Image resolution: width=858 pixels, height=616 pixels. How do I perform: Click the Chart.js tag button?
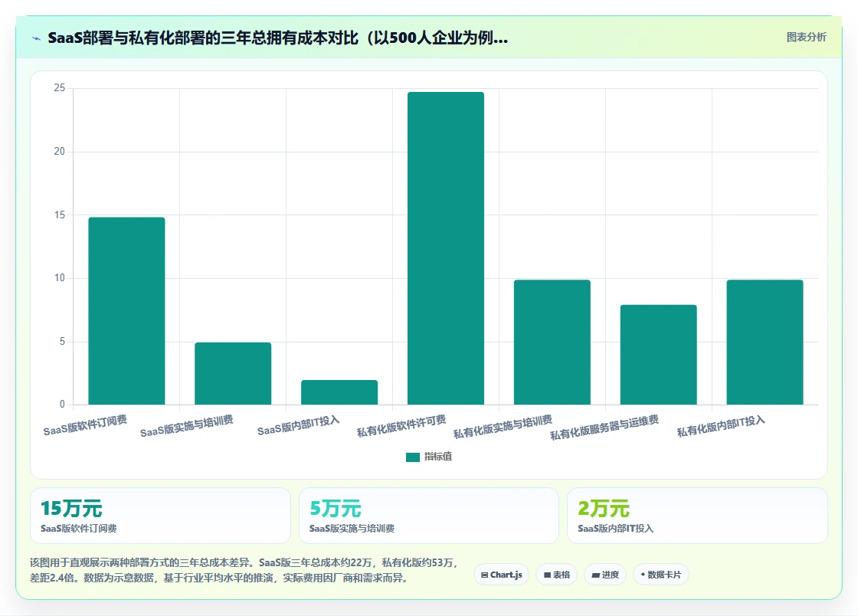[x=501, y=575]
